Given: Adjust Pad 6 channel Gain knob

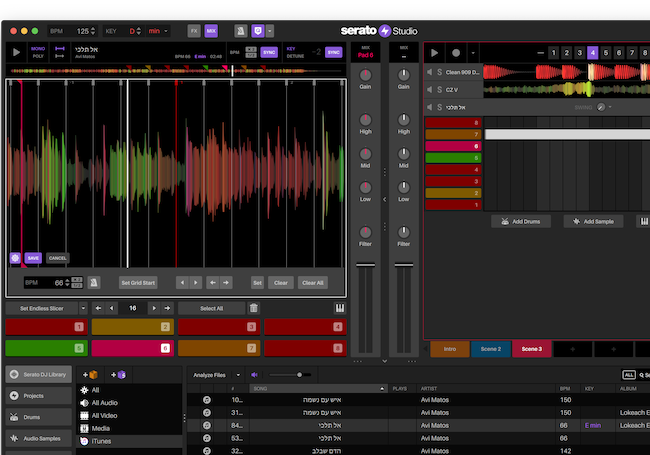Looking at the screenshot, I should tap(365, 75).
